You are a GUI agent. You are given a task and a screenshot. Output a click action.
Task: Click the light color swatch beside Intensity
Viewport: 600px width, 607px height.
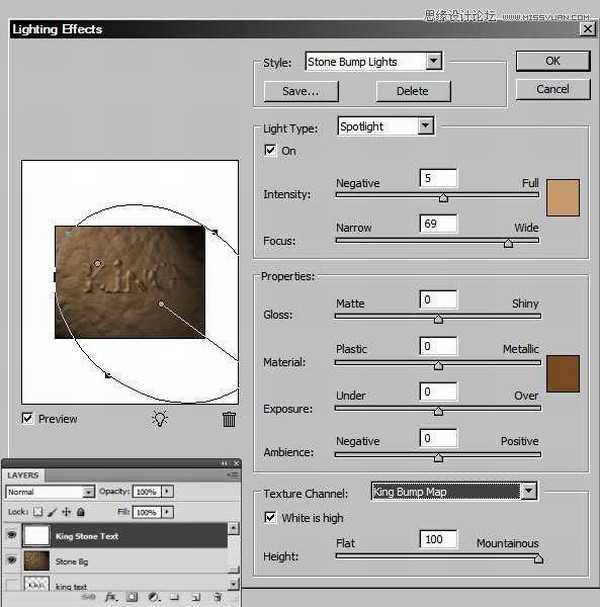563,197
